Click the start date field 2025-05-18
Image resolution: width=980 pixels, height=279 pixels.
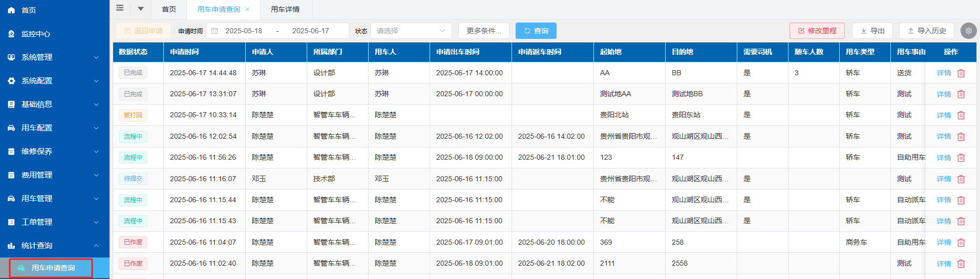pyautogui.click(x=244, y=31)
